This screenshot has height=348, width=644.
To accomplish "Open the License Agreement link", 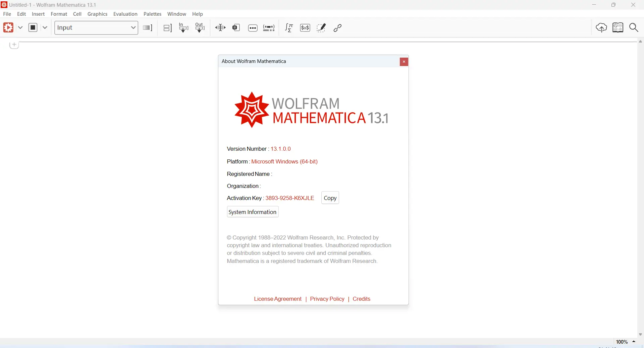I will point(278,299).
